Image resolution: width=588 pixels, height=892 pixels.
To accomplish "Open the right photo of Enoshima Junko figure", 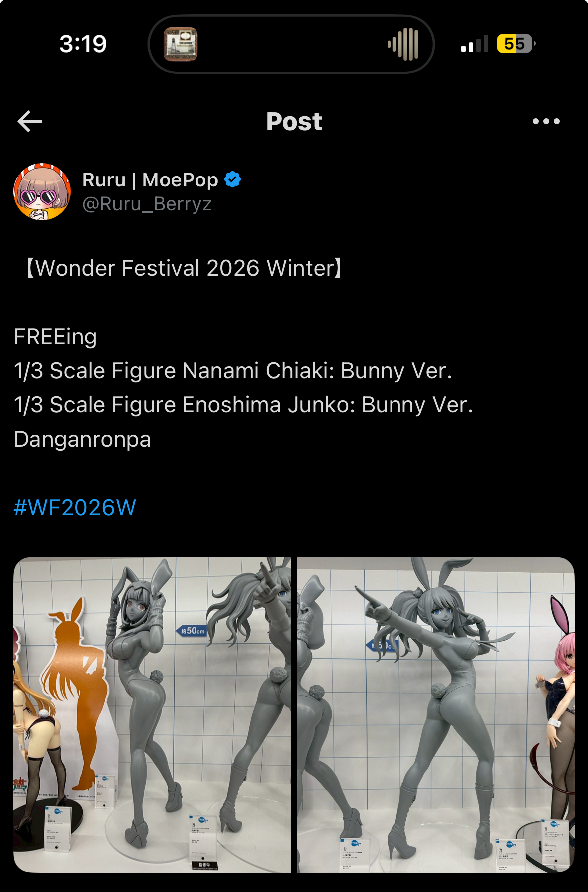I will [436, 714].
